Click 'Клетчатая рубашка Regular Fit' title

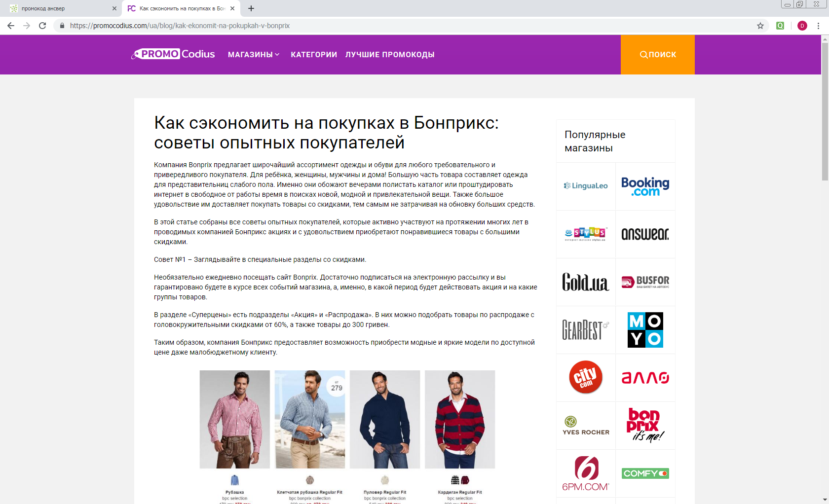coord(310,492)
